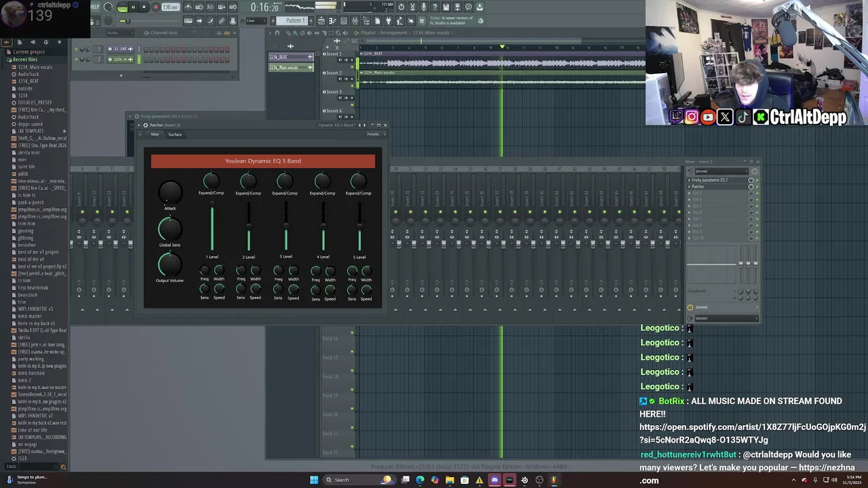Mute channel 2 in Channel rack

coord(76,59)
